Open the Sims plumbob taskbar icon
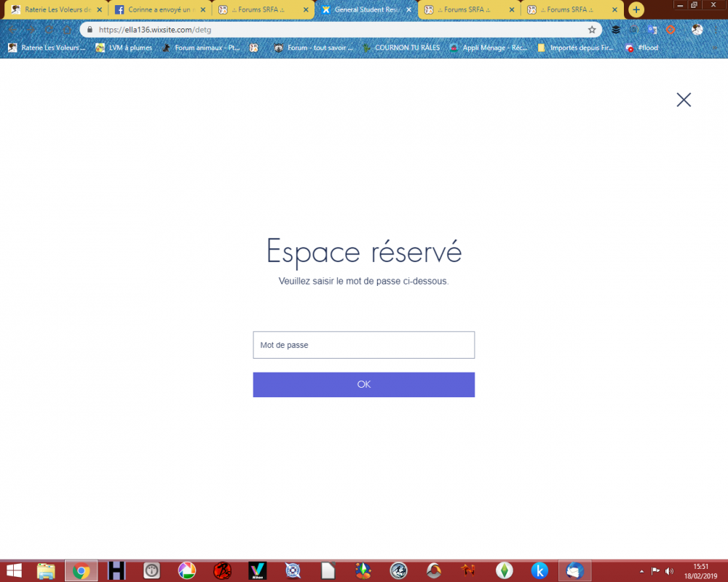 coord(503,571)
